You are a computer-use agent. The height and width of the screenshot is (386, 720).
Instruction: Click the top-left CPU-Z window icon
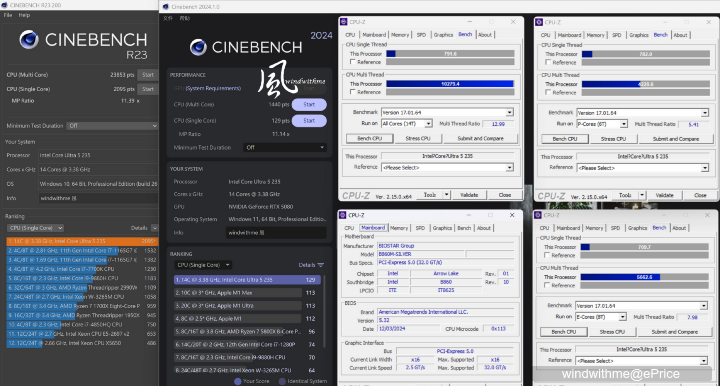pos(343,22)
